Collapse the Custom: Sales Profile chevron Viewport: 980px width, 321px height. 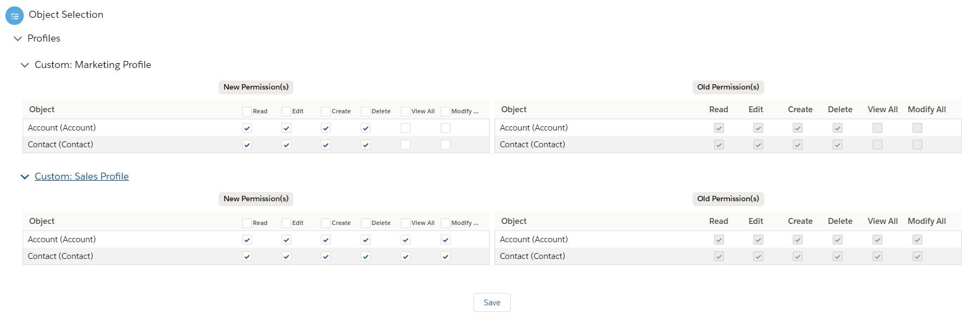tap(25, 177)
